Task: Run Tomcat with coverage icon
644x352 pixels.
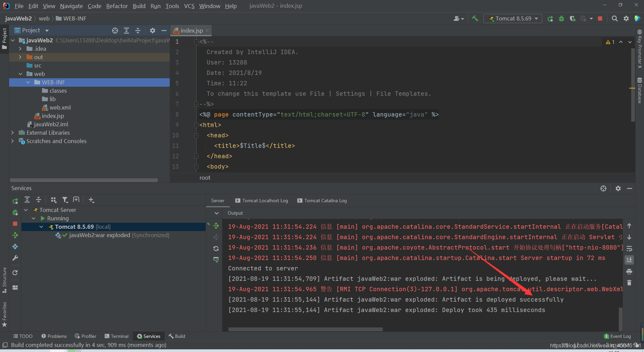Action: tap(573, 18)
